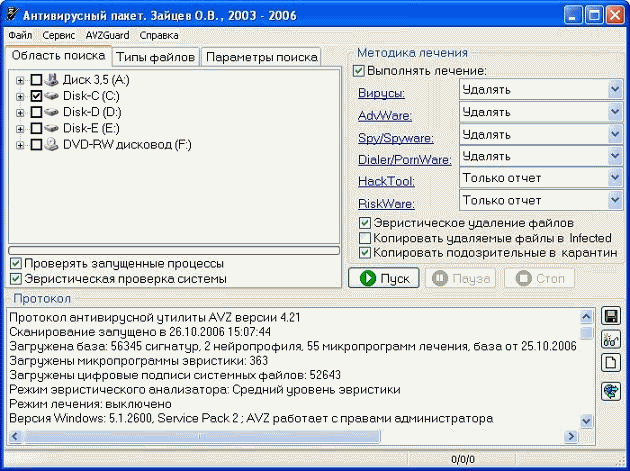Expand the Диск 3,5 (A:) tree node
Image resolution: width=630 pixels, height=471 pixels.
coord(20,80)
